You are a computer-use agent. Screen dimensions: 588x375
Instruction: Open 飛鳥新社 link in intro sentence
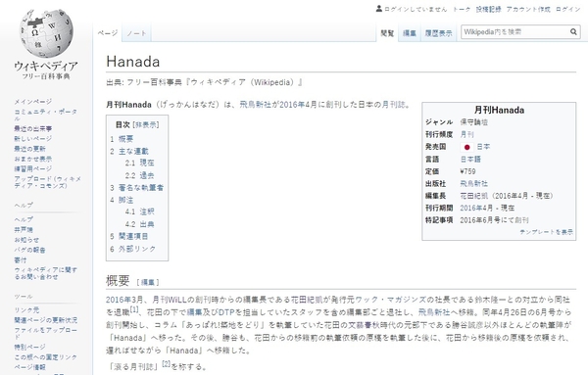pos(256,105)
